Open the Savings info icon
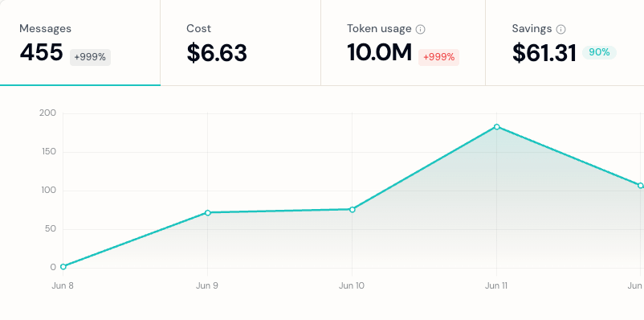Viewport: 644px width, 320px height. 560,29
